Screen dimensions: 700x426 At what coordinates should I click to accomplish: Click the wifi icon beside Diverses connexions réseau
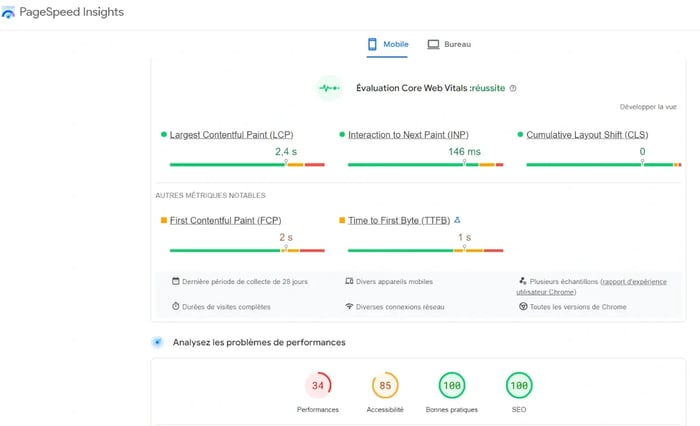click(x=349, y=306)
